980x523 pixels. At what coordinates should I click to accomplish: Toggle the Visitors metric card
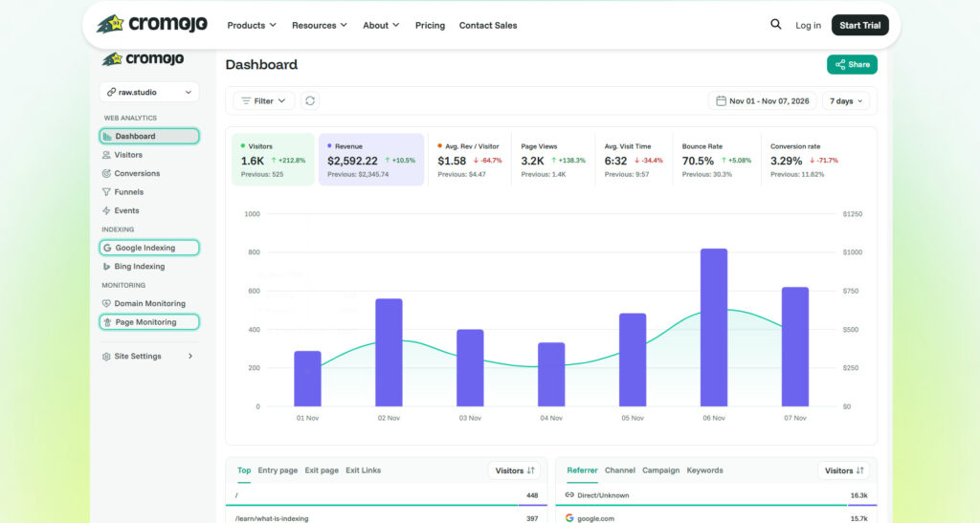tap(273, 159)
